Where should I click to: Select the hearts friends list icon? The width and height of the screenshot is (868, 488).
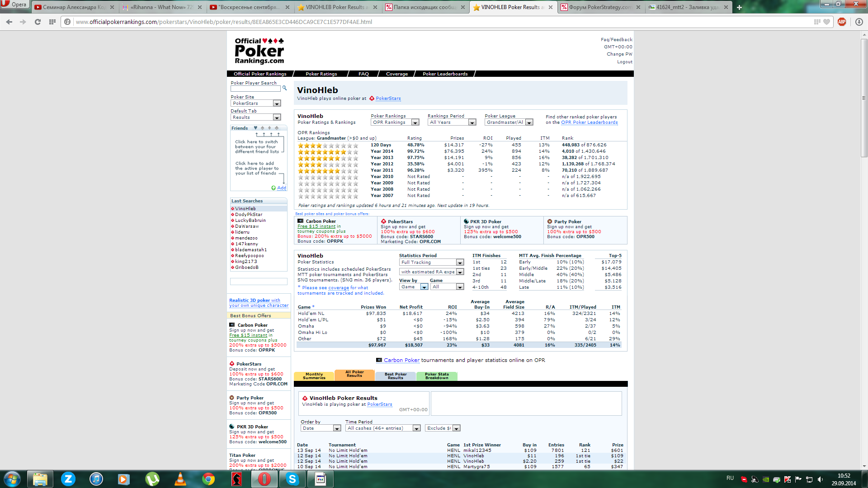pyautogui.click(x=255, y=128)
